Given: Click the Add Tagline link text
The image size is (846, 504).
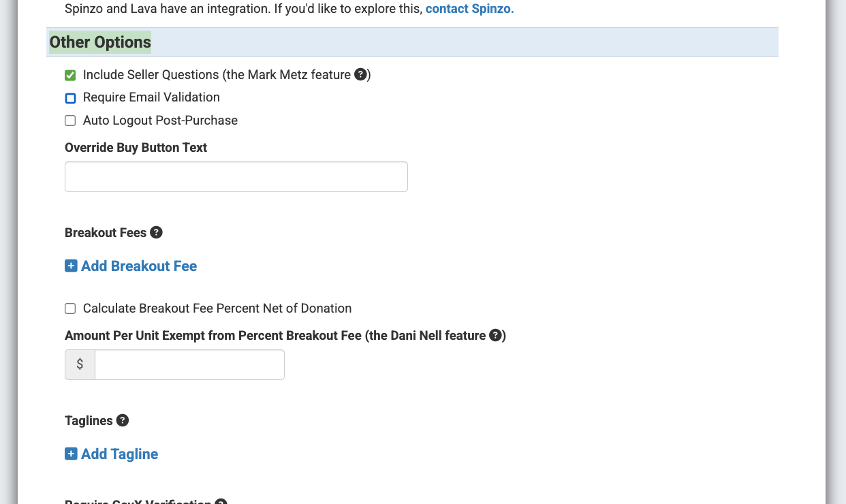Looking at the screenshot, I should (x=120, y=454).
